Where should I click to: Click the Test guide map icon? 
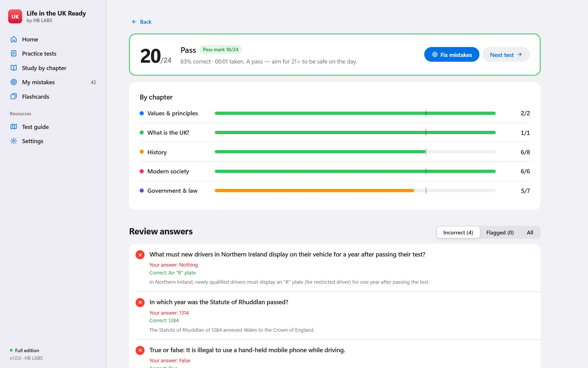click(14, 127)
